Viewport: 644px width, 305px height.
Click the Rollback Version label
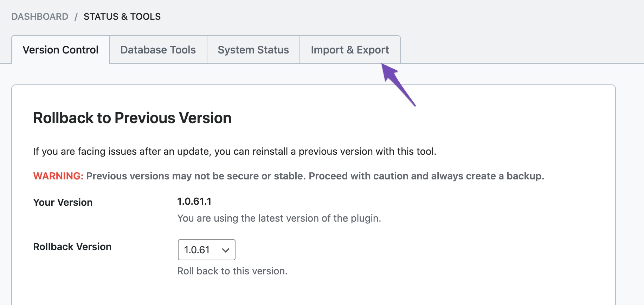point(72,247)
